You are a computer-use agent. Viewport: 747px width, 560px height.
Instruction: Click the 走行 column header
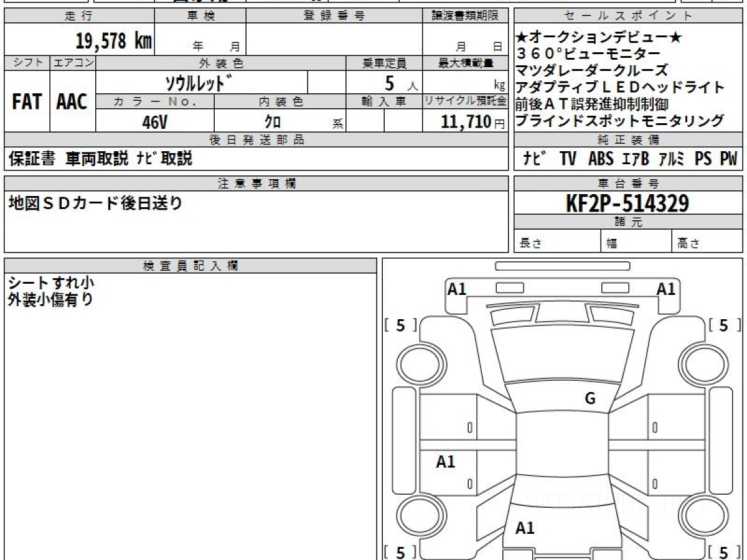coord(78,16)
